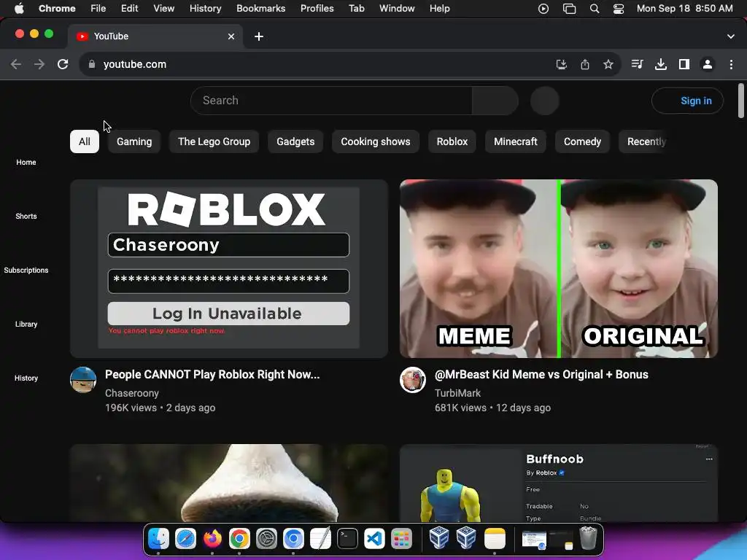
Task: Open the Window menu
Action: (x=397, y=9)
